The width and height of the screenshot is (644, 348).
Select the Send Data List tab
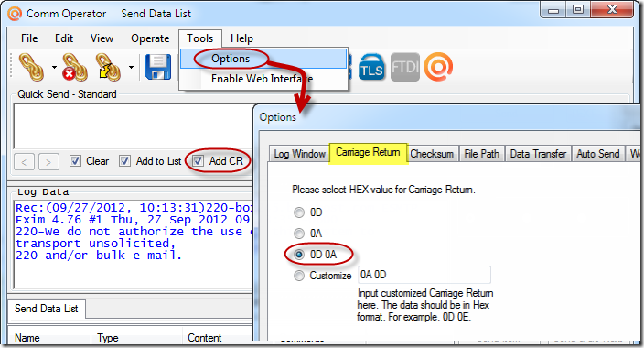(x=47, y=309)
